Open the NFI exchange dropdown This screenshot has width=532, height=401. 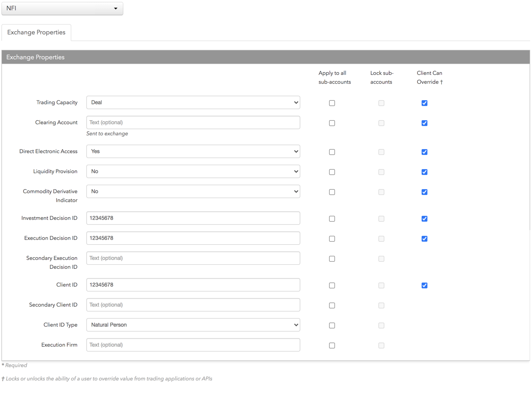(62, 8)
